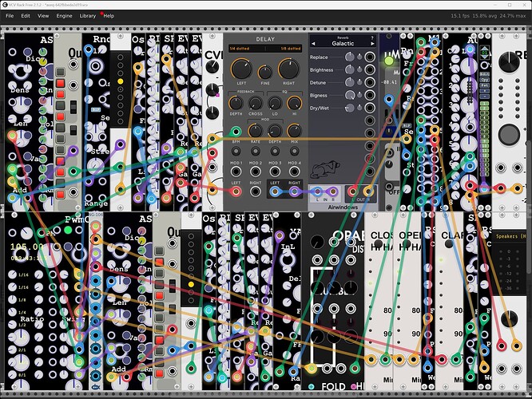Click the up arrow above the 01 display

[x=484, y=48]
